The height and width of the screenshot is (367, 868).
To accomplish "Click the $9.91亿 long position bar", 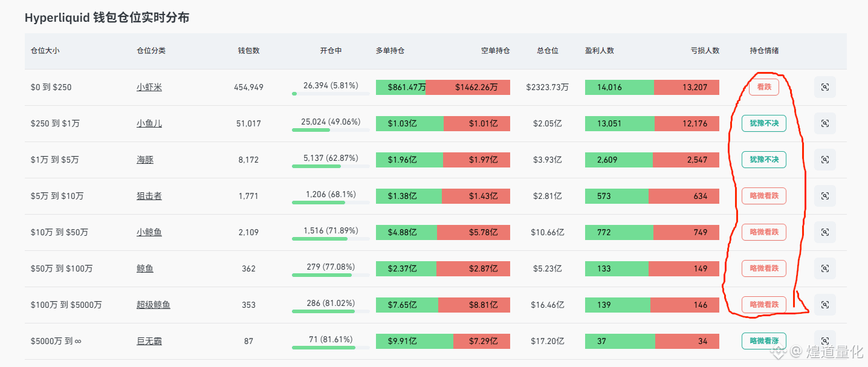I will click(x=415, y=341).
